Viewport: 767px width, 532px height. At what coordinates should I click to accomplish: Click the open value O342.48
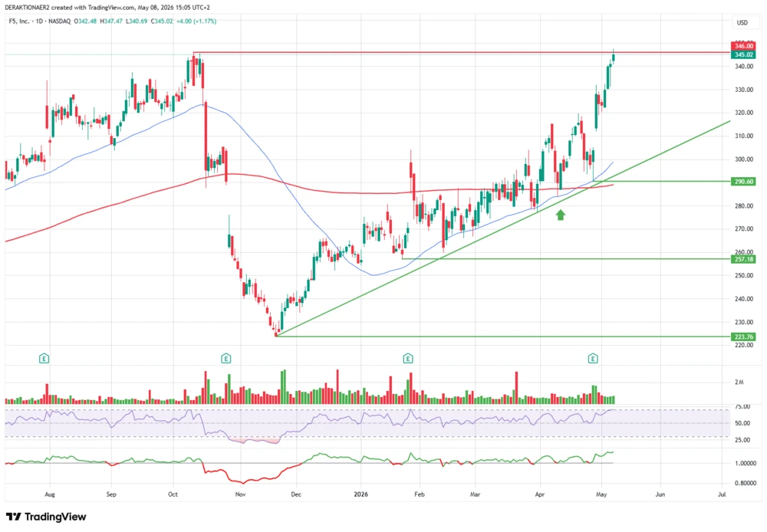(x=85, y=21)
